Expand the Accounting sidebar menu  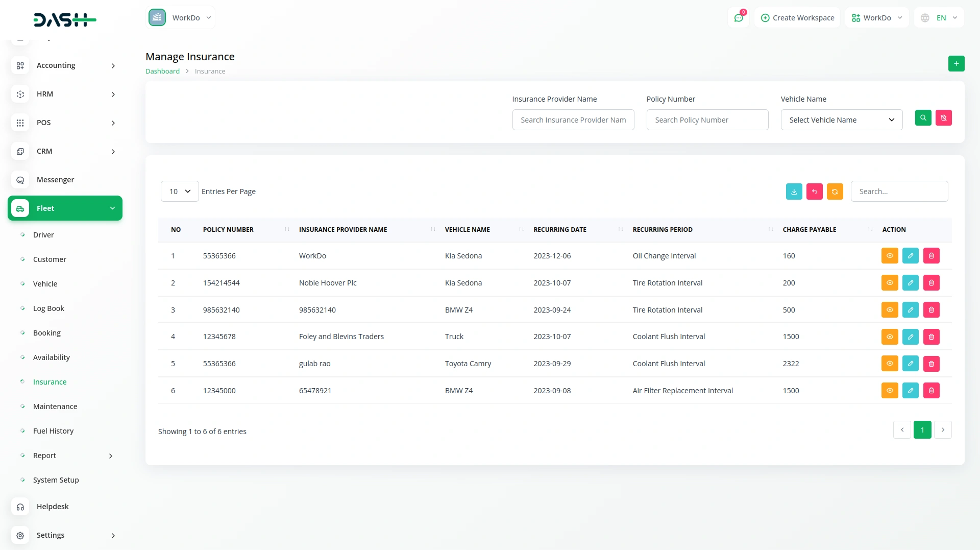coord(65,65)
